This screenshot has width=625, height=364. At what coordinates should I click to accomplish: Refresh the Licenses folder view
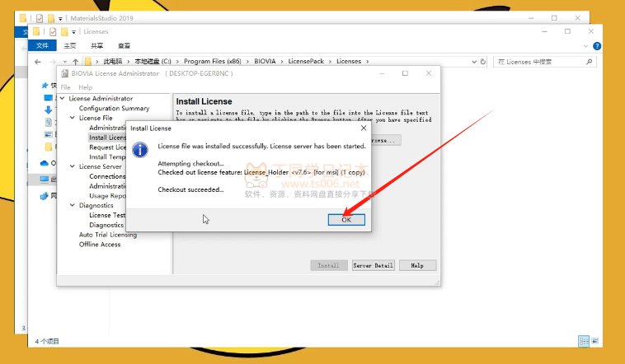click(x=483, y=62)
